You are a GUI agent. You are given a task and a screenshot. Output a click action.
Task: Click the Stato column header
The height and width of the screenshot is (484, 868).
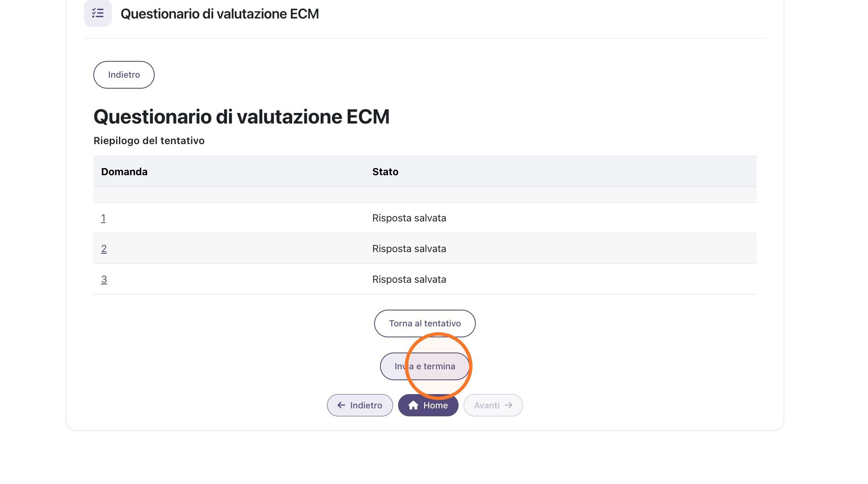(x=385, y=172)
